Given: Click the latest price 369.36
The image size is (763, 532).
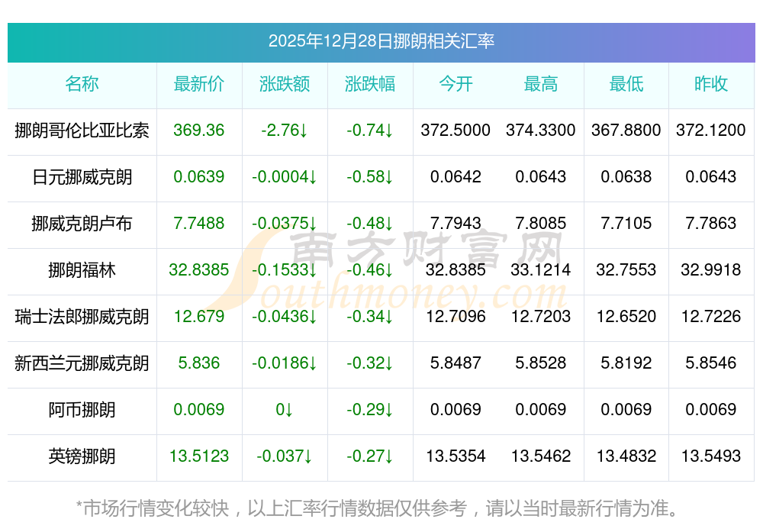Looking at the screenshot, I should pyautogui.click(x=199, y=131).
